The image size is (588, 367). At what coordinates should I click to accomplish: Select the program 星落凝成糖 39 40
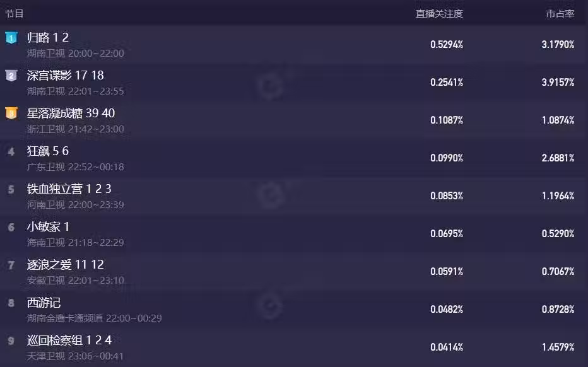[71, 114]
